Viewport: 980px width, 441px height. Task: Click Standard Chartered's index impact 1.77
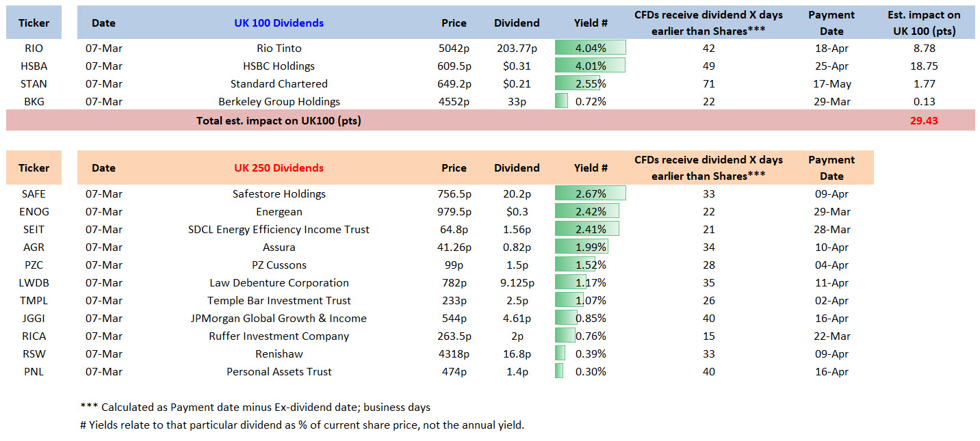click(924, 84)
